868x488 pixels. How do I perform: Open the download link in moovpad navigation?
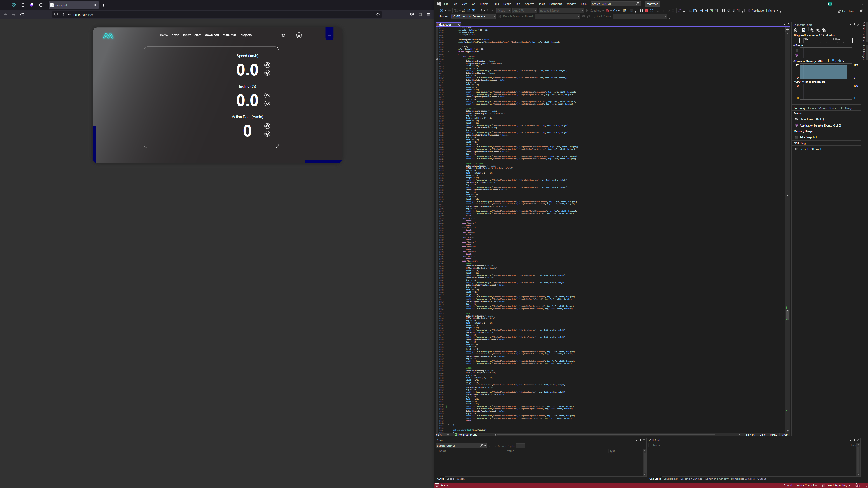(x=212, y=35)
